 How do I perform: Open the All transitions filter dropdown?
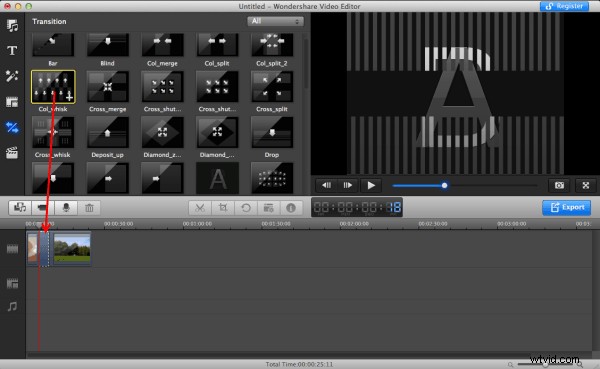tap(275, 21)
